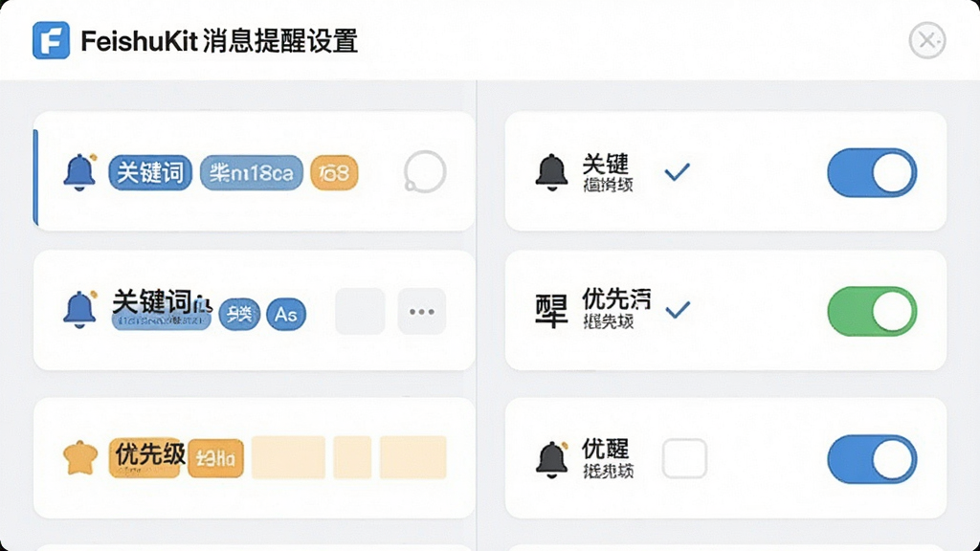Screen dimensions: 980x551
Task: Select the blue 关键词 tag
Action: point(150,172)
